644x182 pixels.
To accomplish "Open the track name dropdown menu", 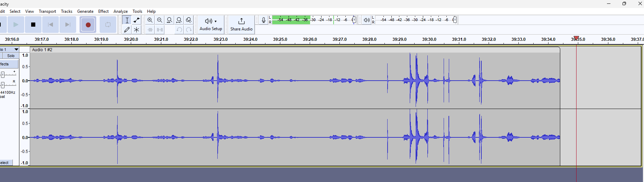I will [x=16, y=49].
